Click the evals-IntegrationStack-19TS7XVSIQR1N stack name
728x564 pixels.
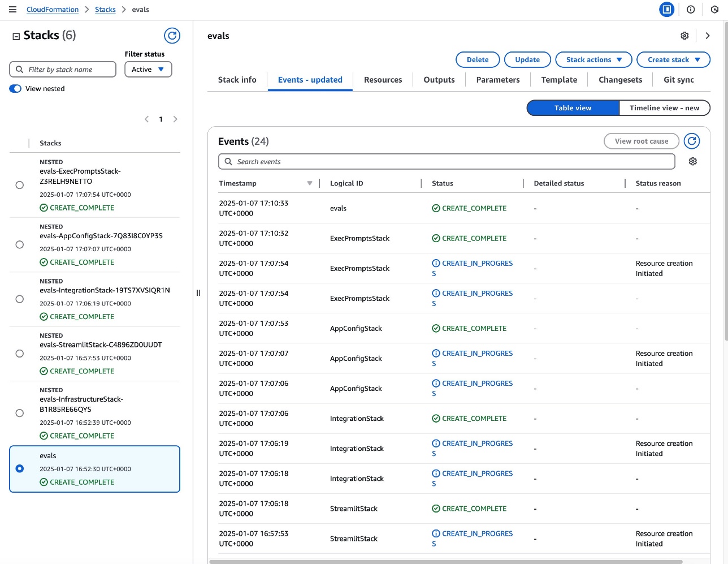pos(105,290)
